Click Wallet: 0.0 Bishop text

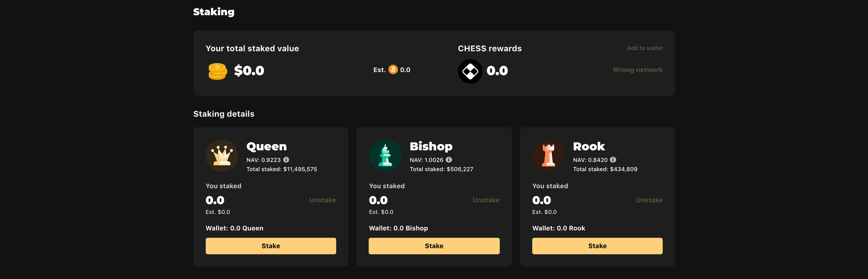click(x=398, y=228)
